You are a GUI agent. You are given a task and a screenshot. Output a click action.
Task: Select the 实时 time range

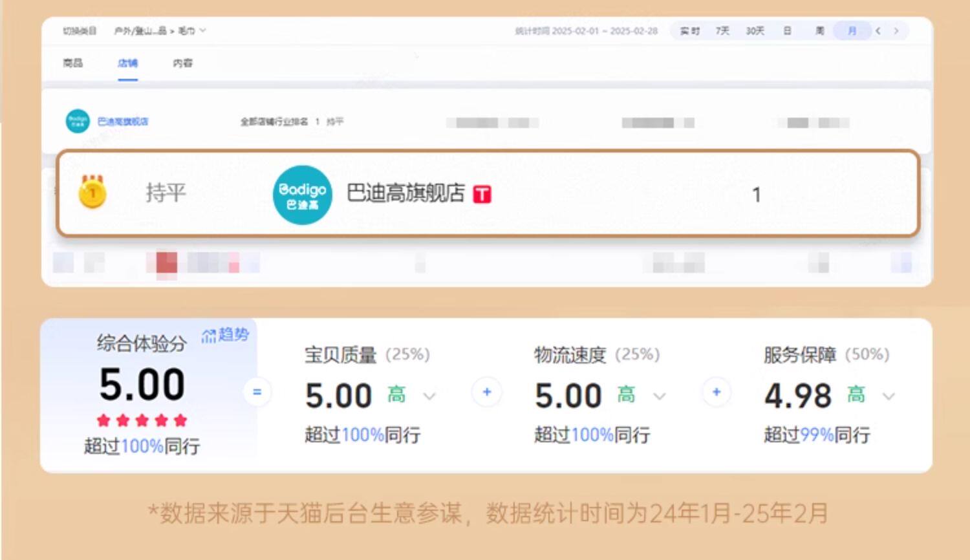689,30
